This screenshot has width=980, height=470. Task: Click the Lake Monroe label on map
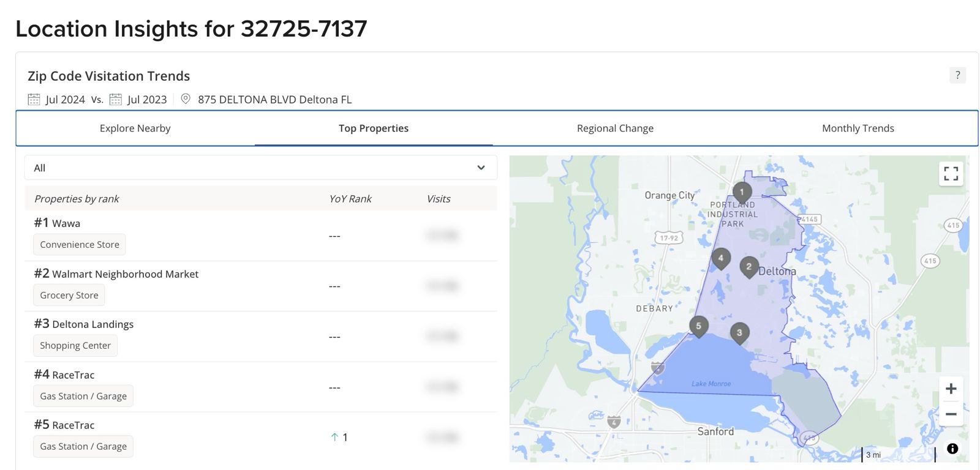tap(711, 384)
